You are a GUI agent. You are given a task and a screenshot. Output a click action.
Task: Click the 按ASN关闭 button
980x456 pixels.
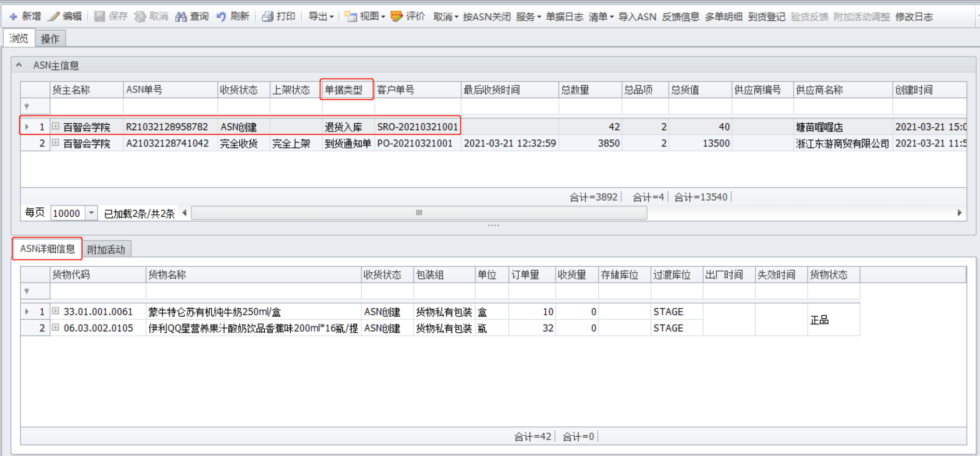click(x=486, y=17)
